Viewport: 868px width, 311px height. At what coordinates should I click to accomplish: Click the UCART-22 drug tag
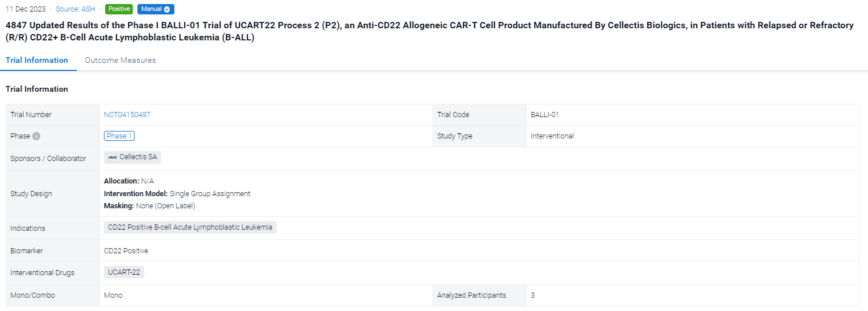tap(124, 272)
